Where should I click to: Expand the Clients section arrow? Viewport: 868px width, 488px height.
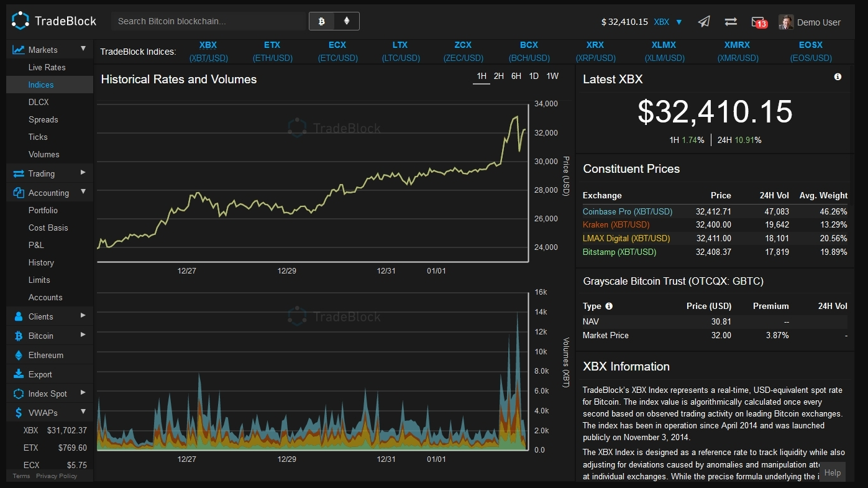[83, 316]
